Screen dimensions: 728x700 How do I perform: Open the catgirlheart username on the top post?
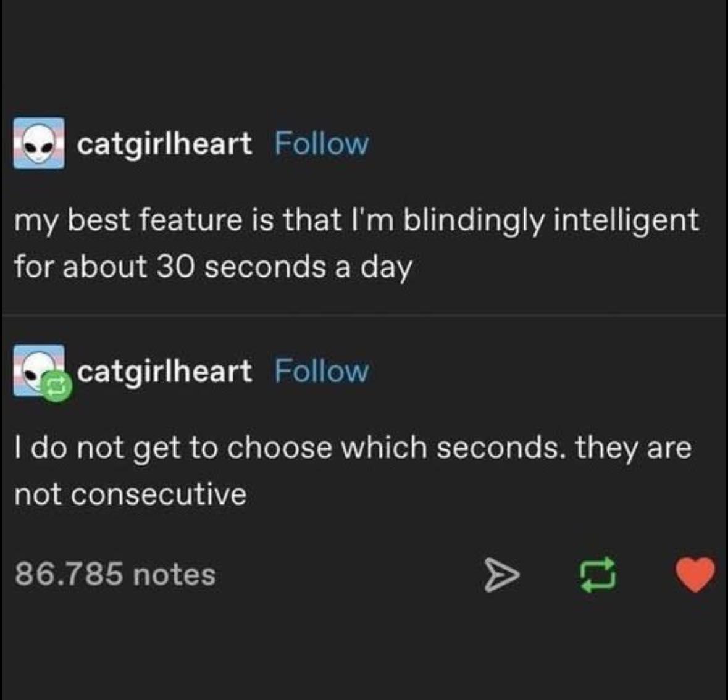click(x=164, y=143)
